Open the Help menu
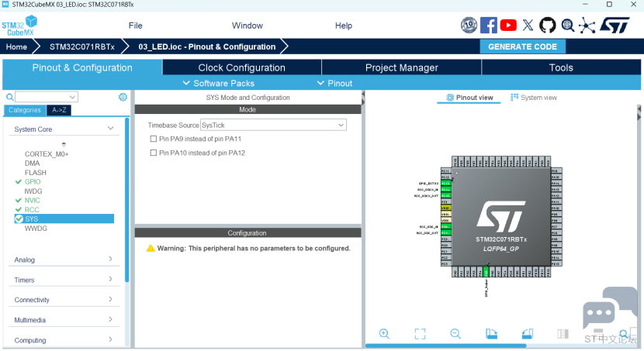The image size is (644, 351). point(344,26)
